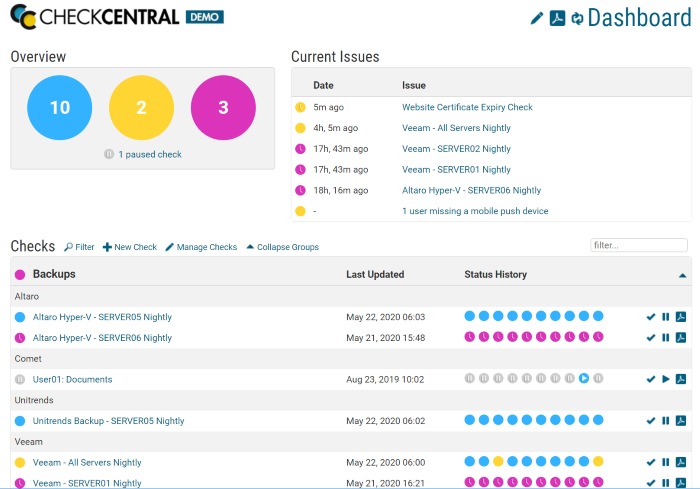Click checkmark icon for Veeam All Servers Nightly
Screen dimensions: 700x489
click(x=651, y=462)
